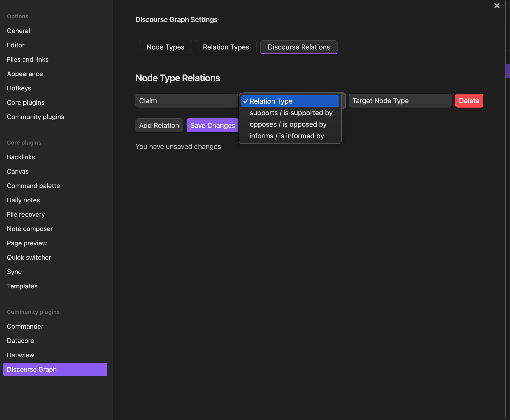Image resolution: width=510 pixels, height=420 pixels.
Task: Click the Add Relation button
Action: 159,125
